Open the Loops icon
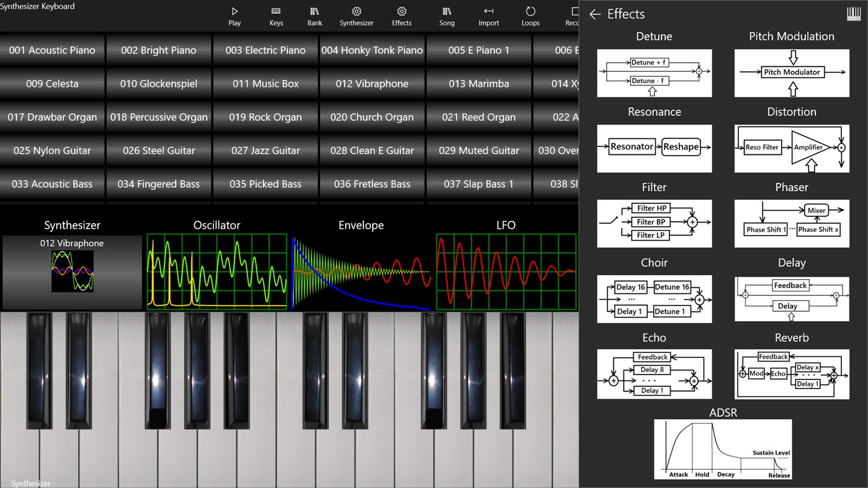The height and width of the screenshot is (488, 868). [530, 16]
